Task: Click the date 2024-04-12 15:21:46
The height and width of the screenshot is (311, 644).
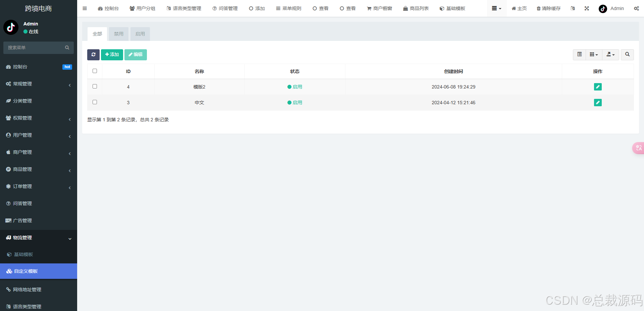Action: [x=453, y=103]
